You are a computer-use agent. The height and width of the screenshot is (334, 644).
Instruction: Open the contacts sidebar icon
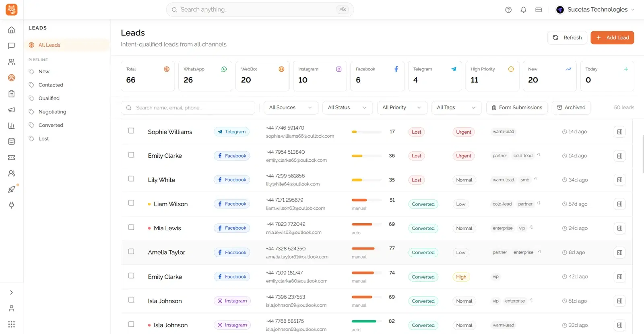12,62
